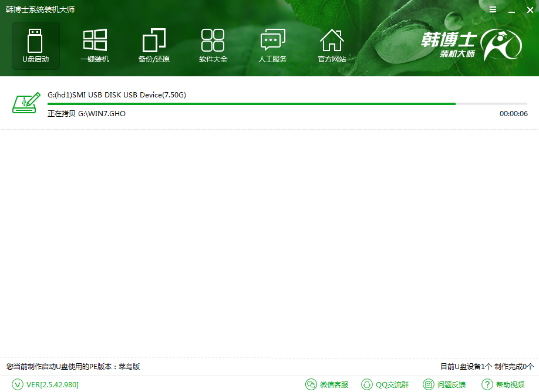Open the 备份/还原 backup and restore section
This screenshot has width=539, height=392.
pyautogui.click(x=154, y=46)
